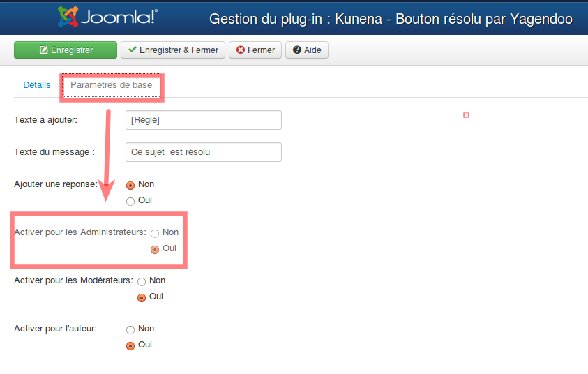This screenshot has width=588, height=374.
Task: Click the Joomla logo icon
Action: [68, 16]
